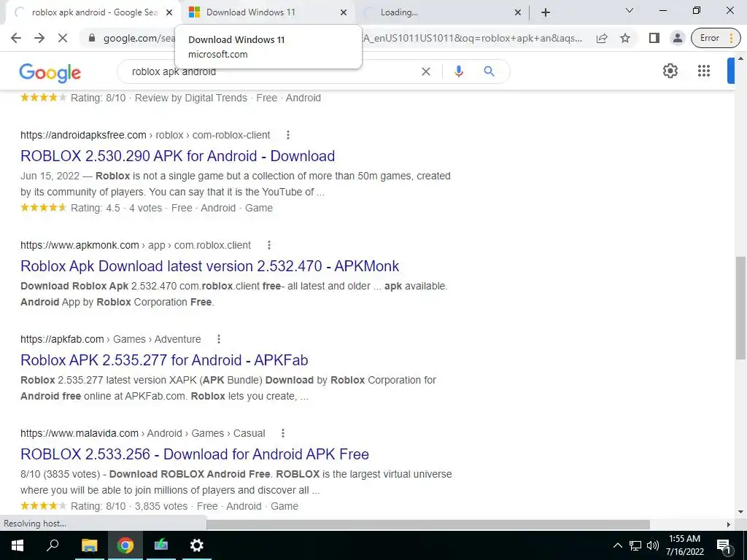The width and height of the screenshot is (747, 560).
Task: Share this page from address bar
Action: [x=602, y=38]
